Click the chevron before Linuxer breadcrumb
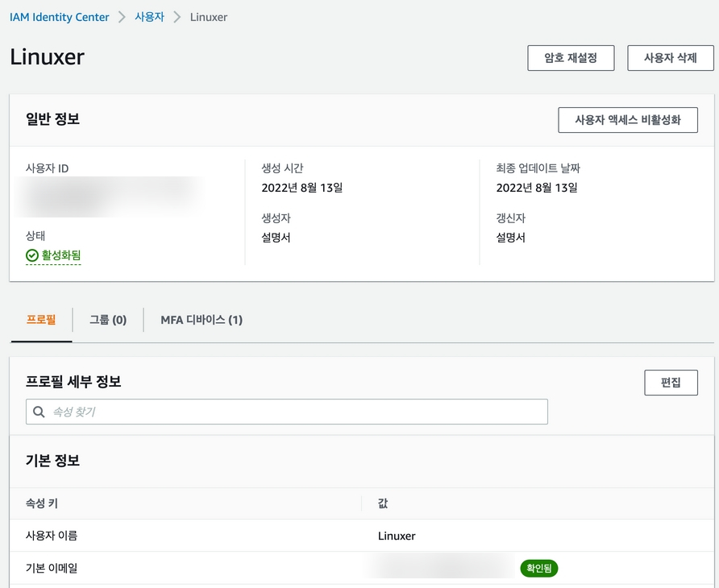 coord(177,17)
